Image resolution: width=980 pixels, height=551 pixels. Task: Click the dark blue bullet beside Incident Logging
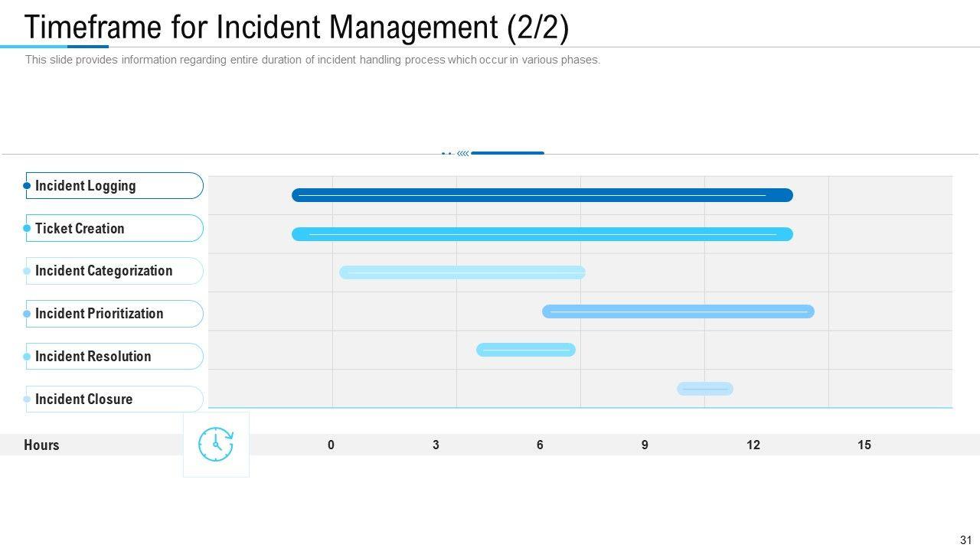click(27, 186)
